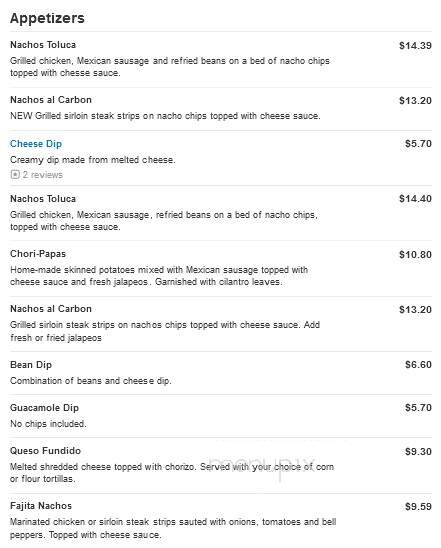Screen dimensions: 441x548
Task: Click the reviews star icon under Cheese Dip
Action: [15, 174]
